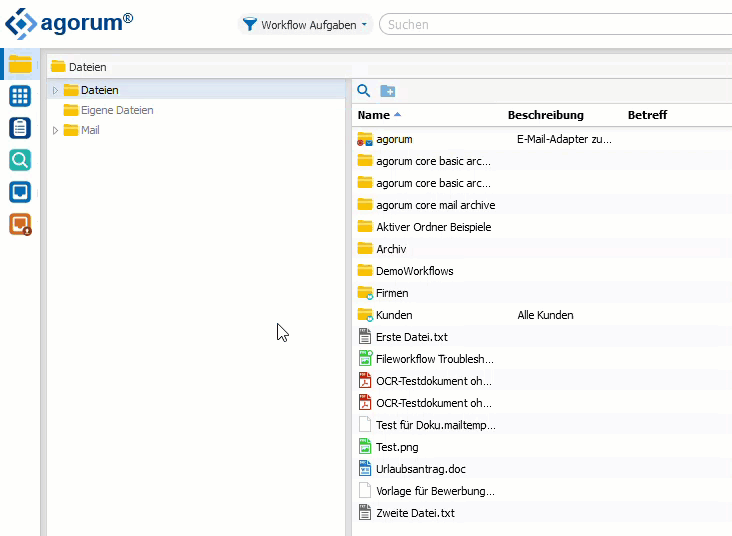
Task: Select Zweite Datei.txt file name
Action: (x=415, y=513)
